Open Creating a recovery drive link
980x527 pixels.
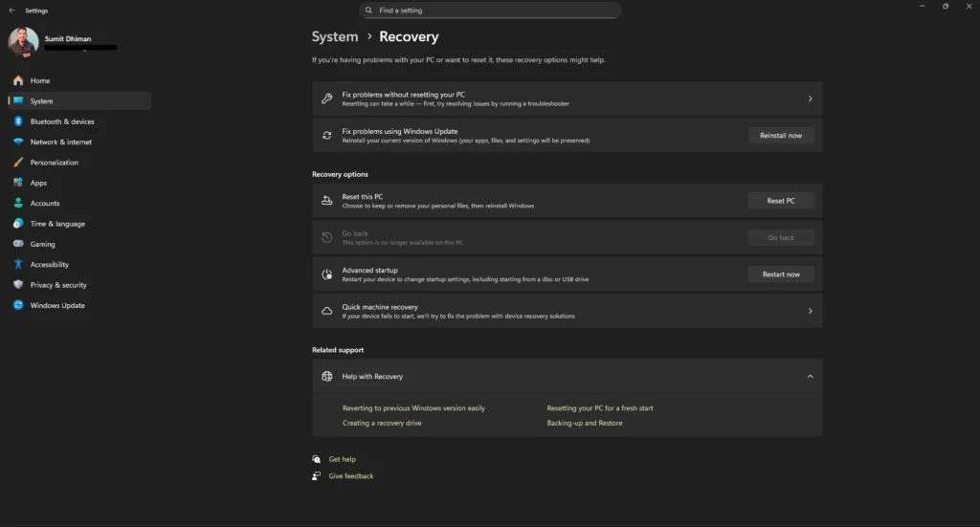pyautogui.click(x=382, y=424)
